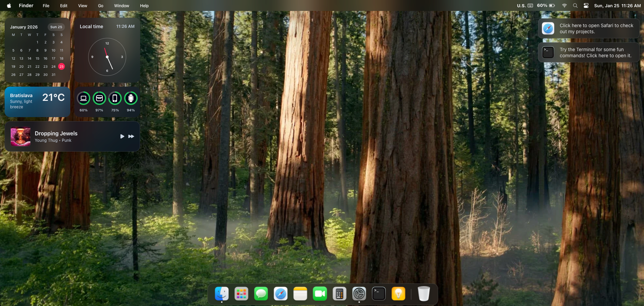Select date 25 in calendar widget

(x=61, y=66)
